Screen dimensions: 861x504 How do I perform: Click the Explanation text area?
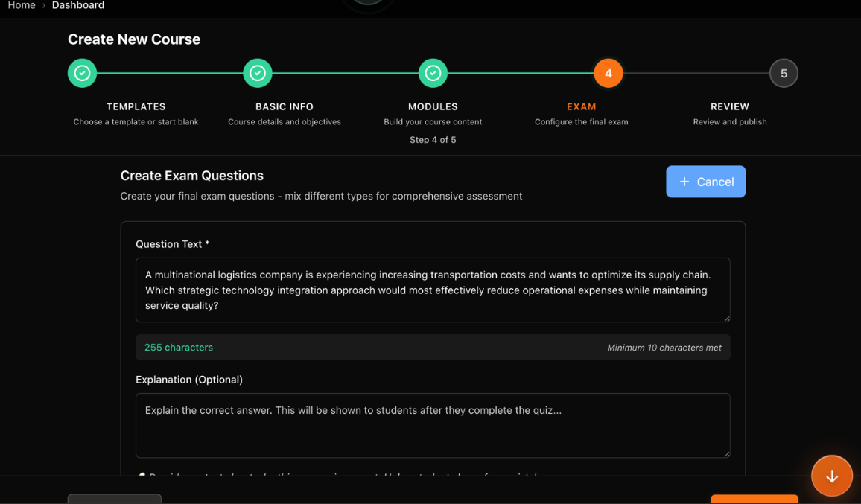point(432,424)
